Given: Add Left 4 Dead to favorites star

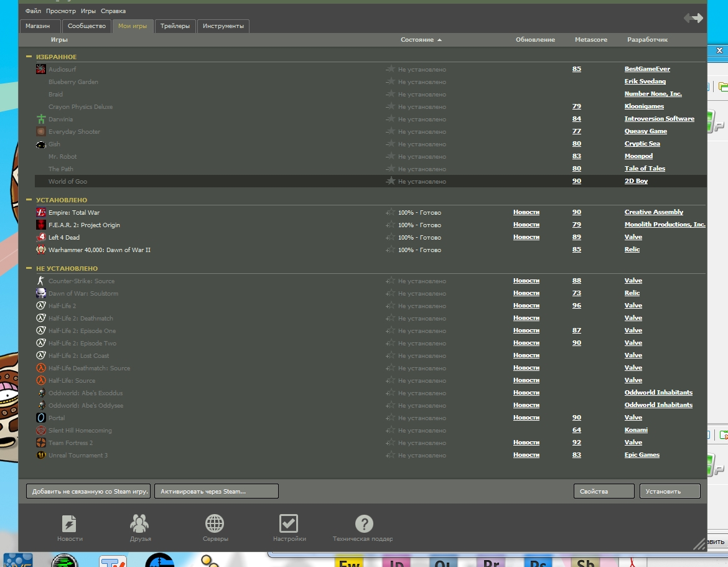Looking at the screenshot, I should click(x=391, y=237).
